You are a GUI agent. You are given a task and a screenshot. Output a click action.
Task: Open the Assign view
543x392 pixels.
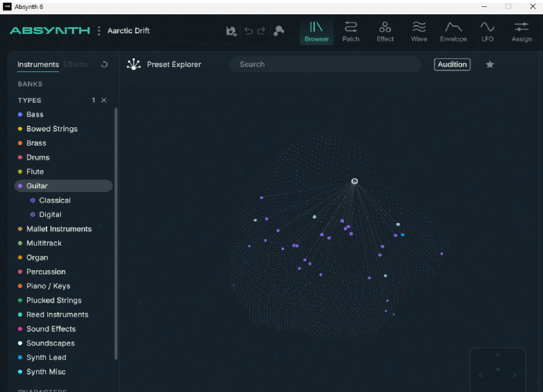(x=521, y=32)
